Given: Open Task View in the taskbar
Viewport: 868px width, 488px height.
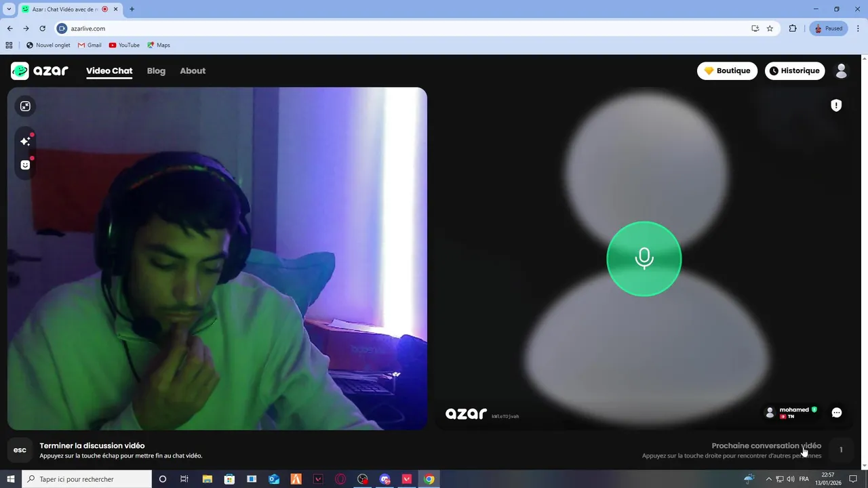Looking at the screenshot, I should pos(184,479).
